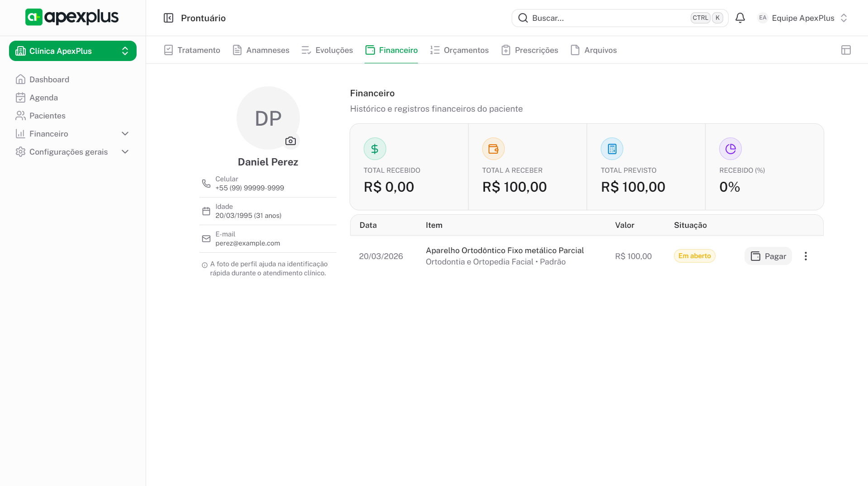Viewport: 868px width, 486px height.
Task: Click the camera icon to upload profile photo
Action: click(290, 141)
